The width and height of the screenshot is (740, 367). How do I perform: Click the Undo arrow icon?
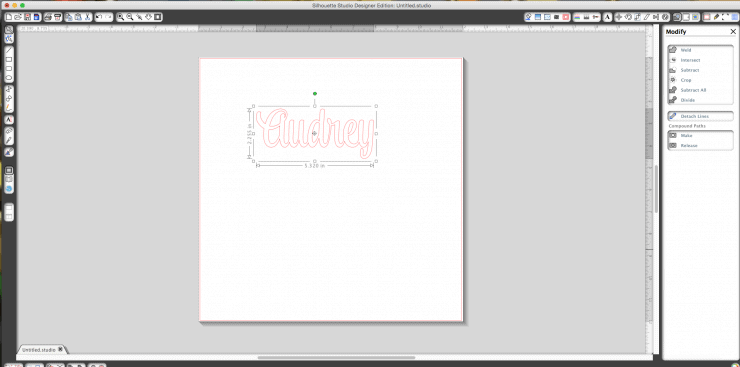99,17
